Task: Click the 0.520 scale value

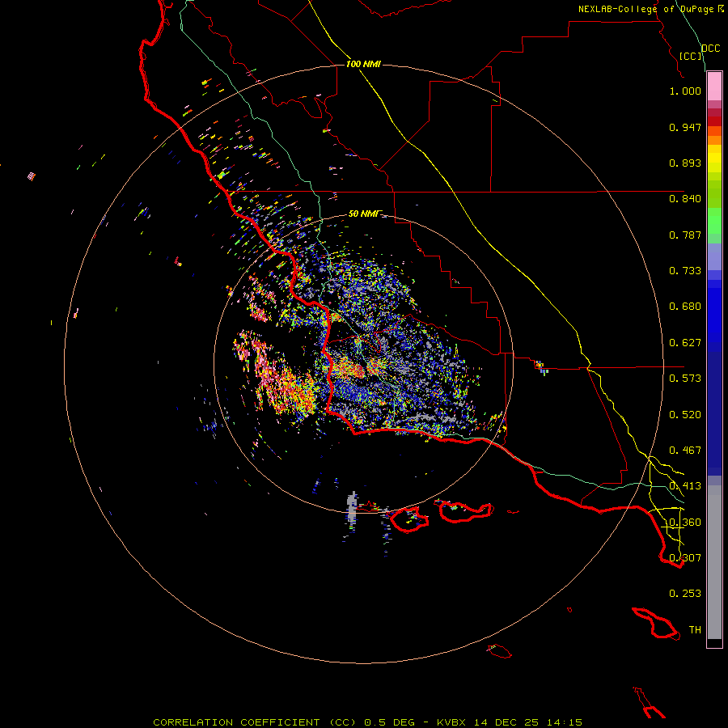Action: point(685,415)
